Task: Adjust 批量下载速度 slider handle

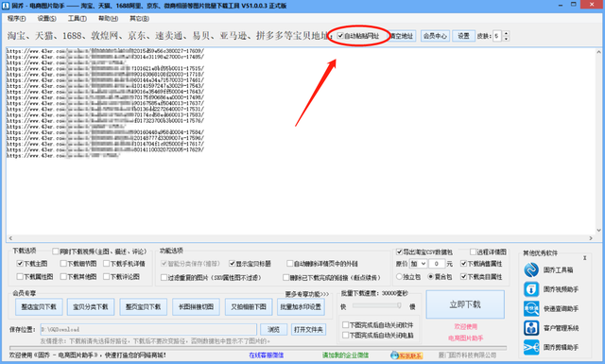Action: 399,305
